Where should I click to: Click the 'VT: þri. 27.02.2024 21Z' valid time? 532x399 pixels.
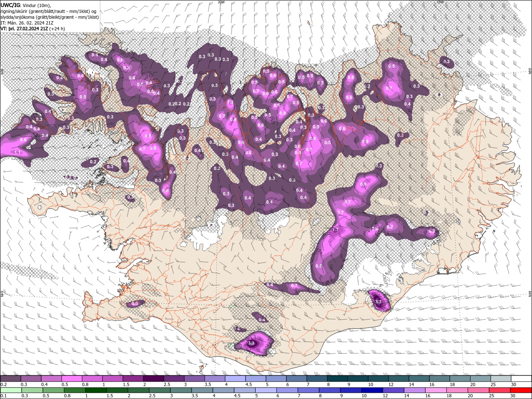pyautogui.click(x=24, y=29)
